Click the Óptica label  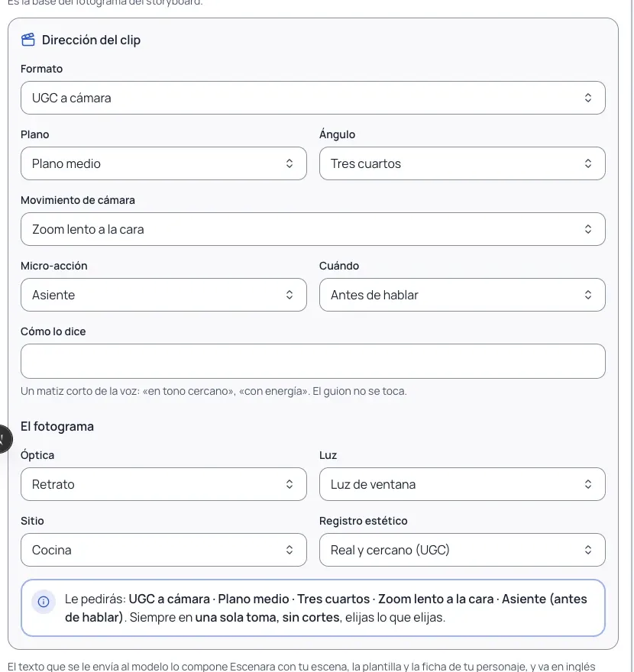pos(37,454)
